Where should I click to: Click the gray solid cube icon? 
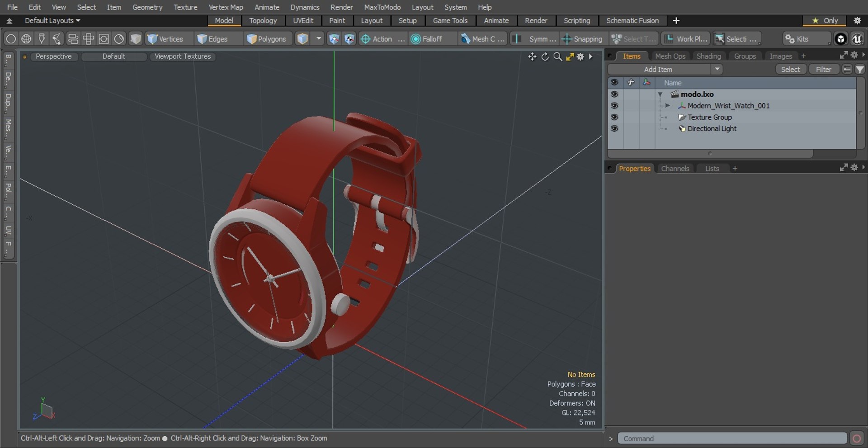click(135, 39)
